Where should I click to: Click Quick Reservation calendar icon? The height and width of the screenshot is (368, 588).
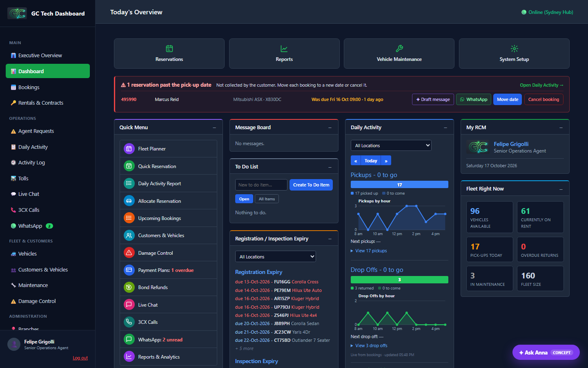[129, 166]
